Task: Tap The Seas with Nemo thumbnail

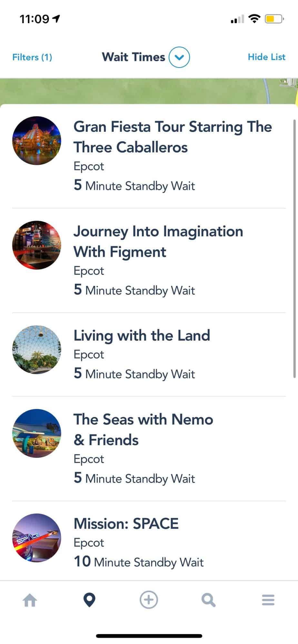Action: click(37, 433)
